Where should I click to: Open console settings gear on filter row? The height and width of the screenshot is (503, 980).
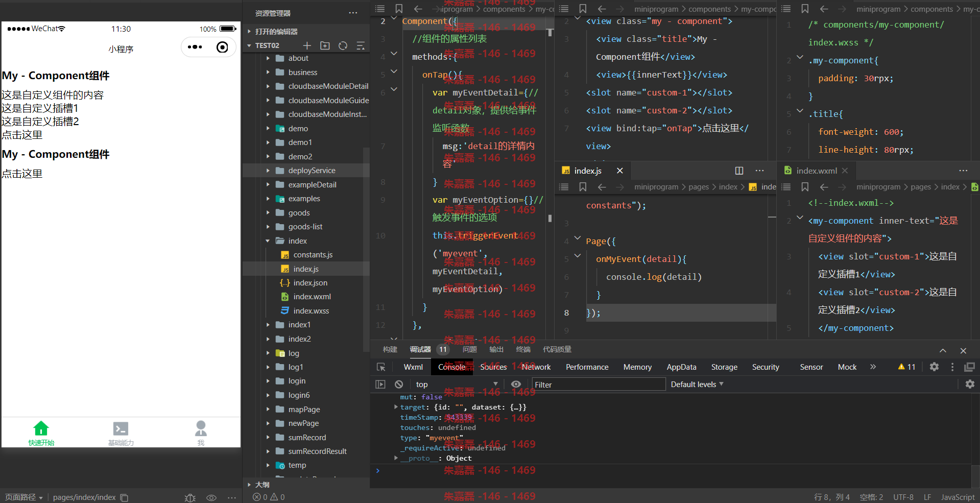point(970,384)
